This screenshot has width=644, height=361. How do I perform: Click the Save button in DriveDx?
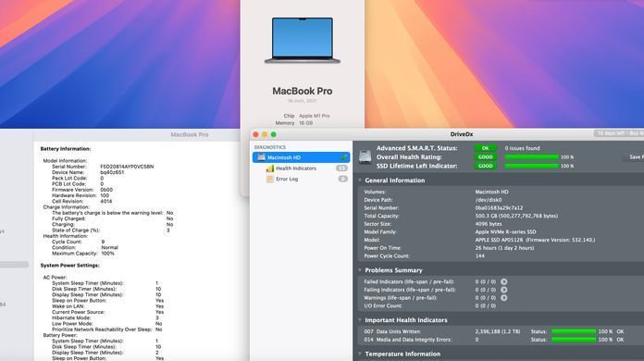tap(633, 156)
